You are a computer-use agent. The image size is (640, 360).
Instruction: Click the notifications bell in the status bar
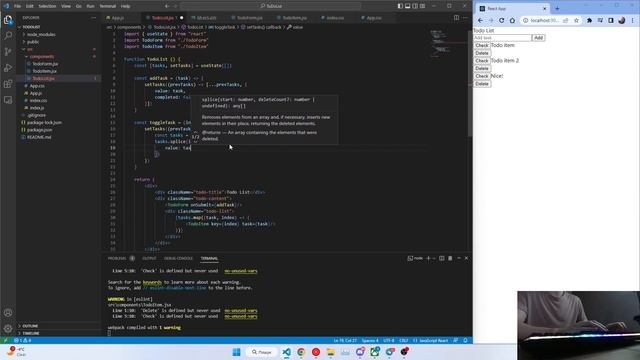click(x=465, y=340)
